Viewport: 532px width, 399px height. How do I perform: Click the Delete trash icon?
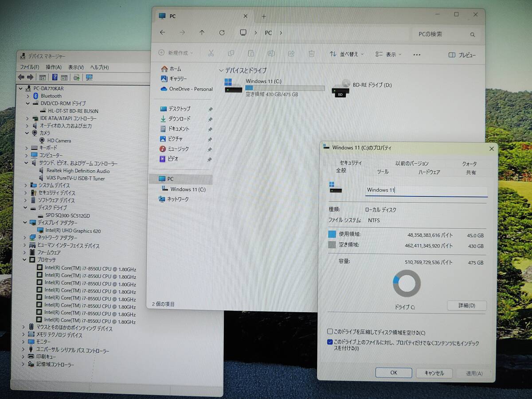tap(312, 53)
